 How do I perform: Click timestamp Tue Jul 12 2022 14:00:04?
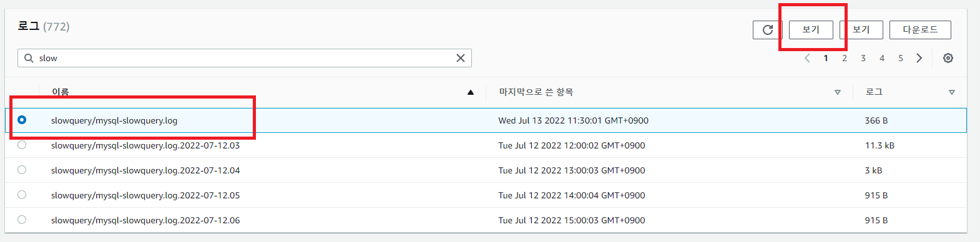point(572,195)
